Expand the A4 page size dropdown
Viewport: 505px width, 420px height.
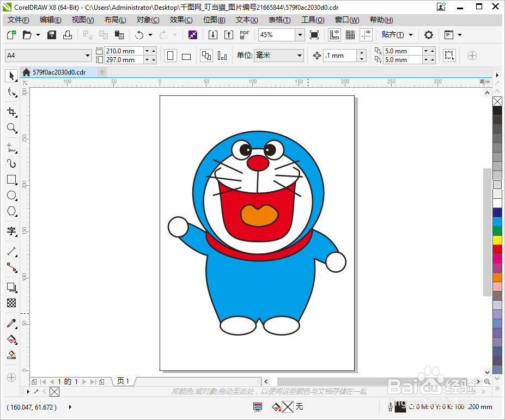(88, 56)
